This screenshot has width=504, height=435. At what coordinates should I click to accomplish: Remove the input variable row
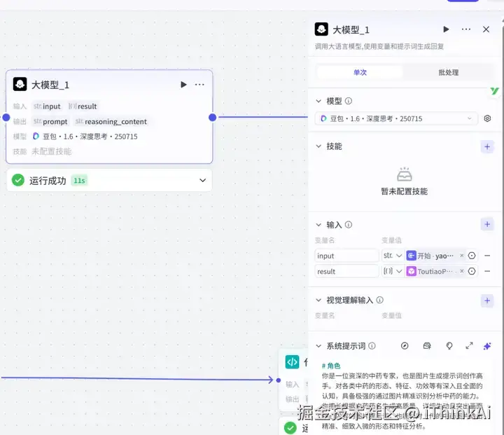(487, 256)
